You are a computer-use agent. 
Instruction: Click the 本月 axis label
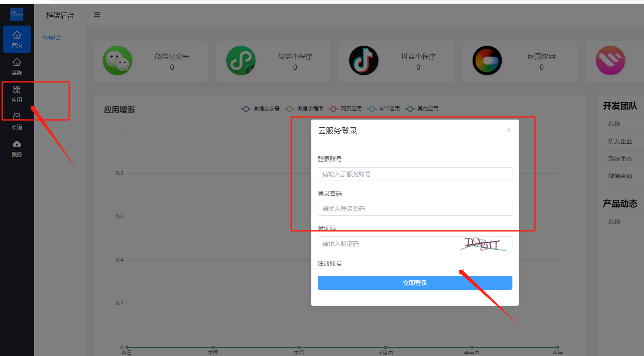[x=299, y=353]
